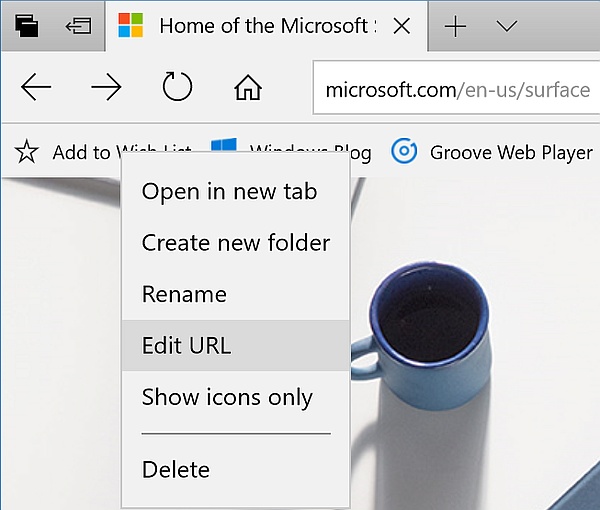This screenshot has height=510, width=600.
Task: Open the Windows Blog favorite
Action: click(360, 152)
